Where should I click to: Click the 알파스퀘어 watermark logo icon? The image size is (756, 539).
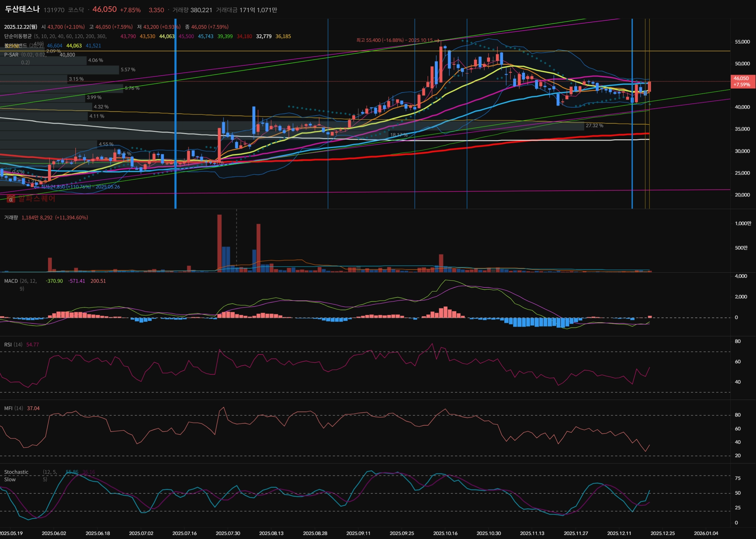click(11, 199)
